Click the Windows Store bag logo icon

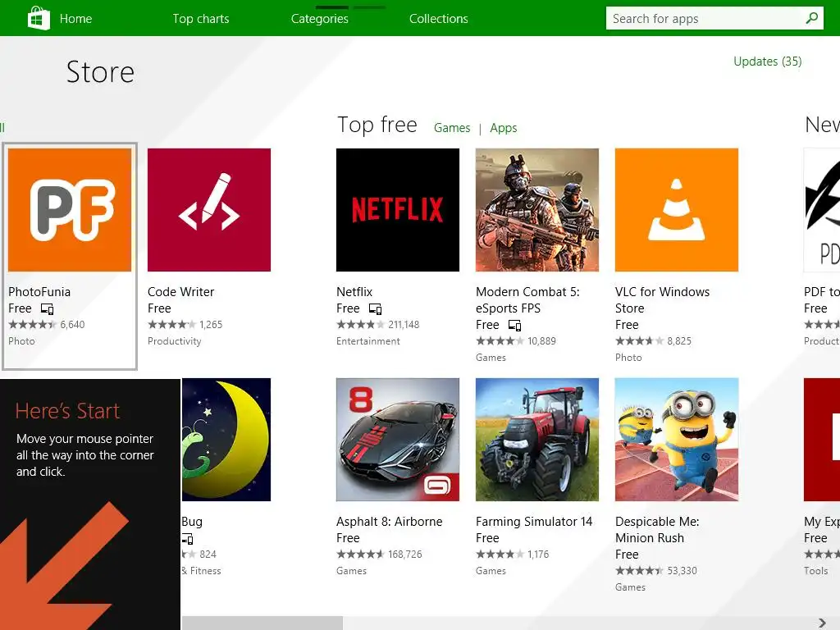[39, 18]
